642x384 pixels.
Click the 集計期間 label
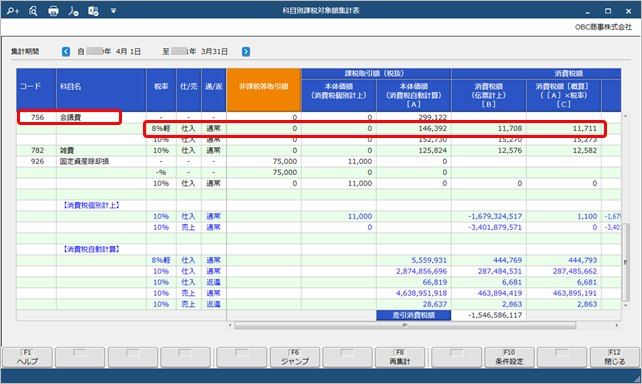coord(25,52)
